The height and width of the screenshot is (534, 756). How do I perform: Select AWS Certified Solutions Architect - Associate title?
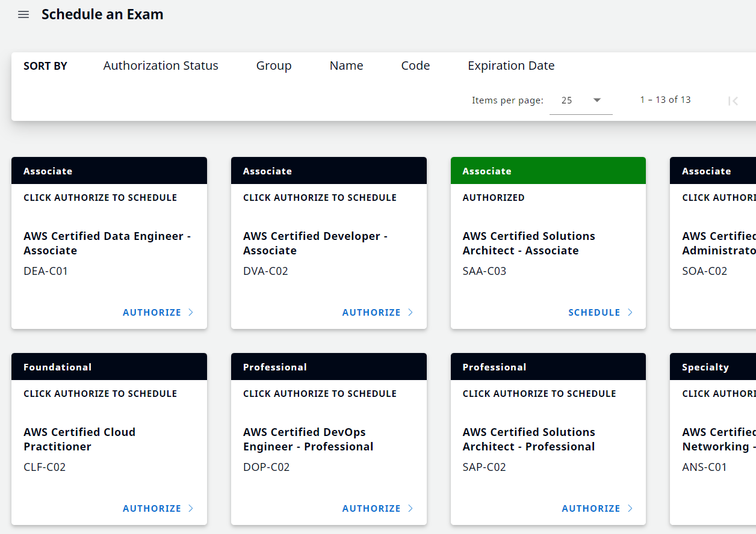[x=529, y=244]
